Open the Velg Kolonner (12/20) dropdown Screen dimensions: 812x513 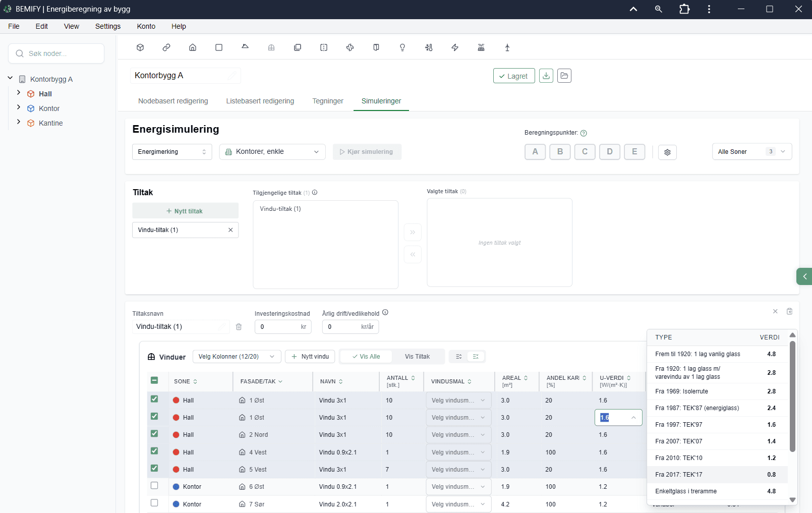pos(237,357)
